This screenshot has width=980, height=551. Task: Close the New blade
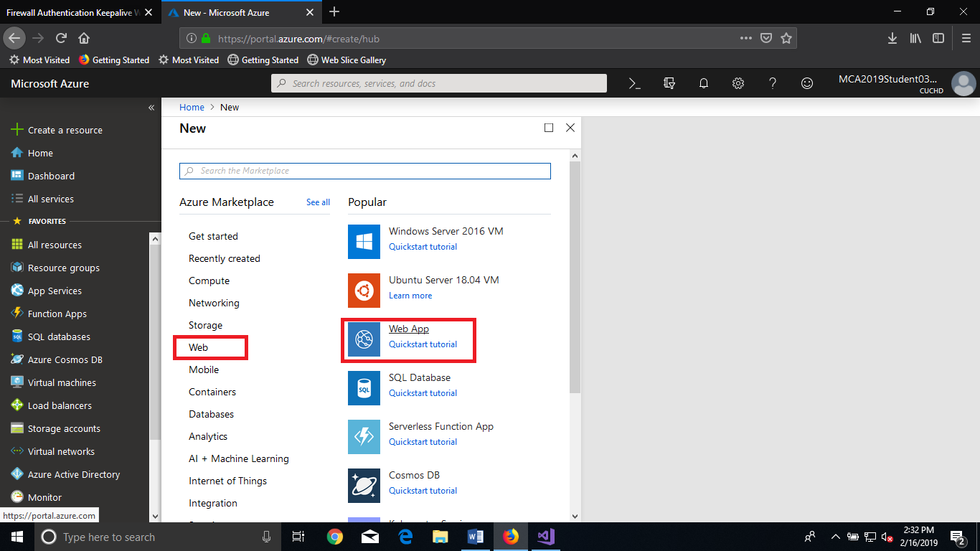[x=570, y=128]
